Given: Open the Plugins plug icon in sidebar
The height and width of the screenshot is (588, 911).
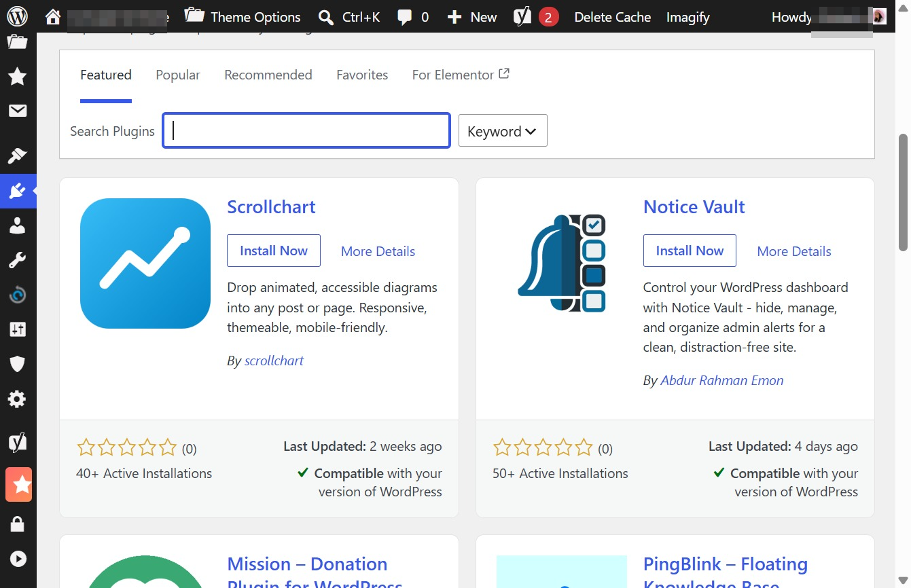Looking at the screenshot, I should point(17,191).
